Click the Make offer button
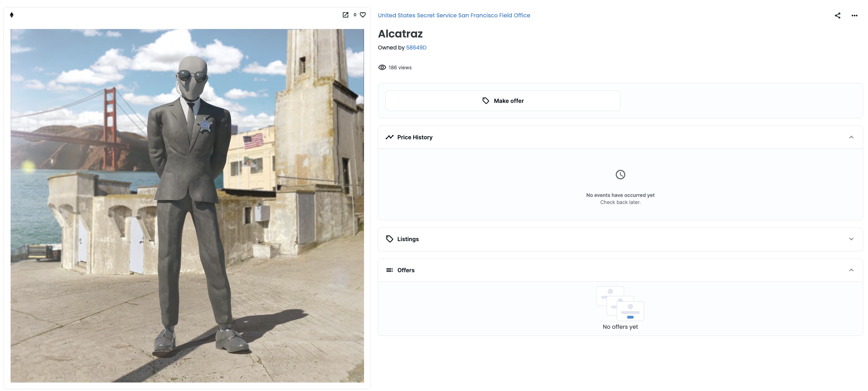The height and width of the screenshot is (391, 868). [x=503, y=101]
